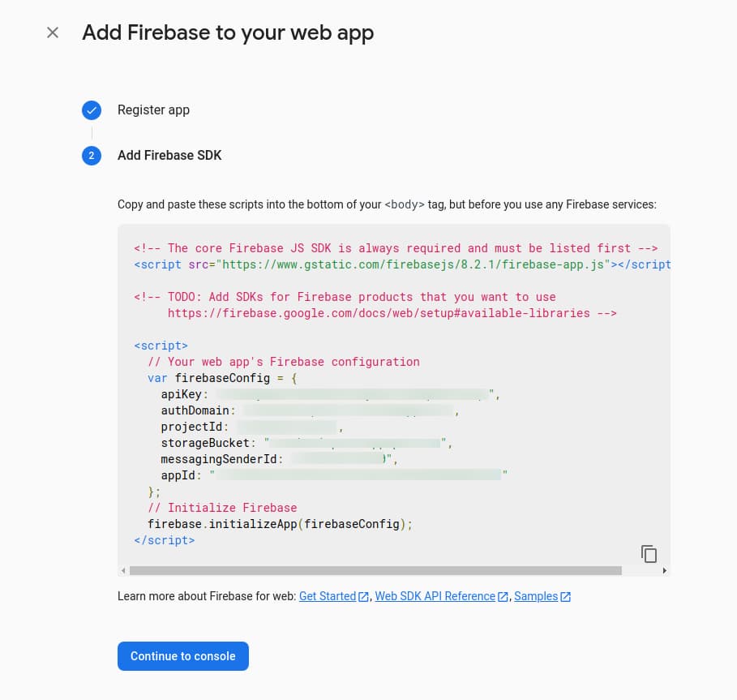This screenshot has width=737, height=700.
Task: Click the firebase-app.js script URL
Action: tap(413, 264)
